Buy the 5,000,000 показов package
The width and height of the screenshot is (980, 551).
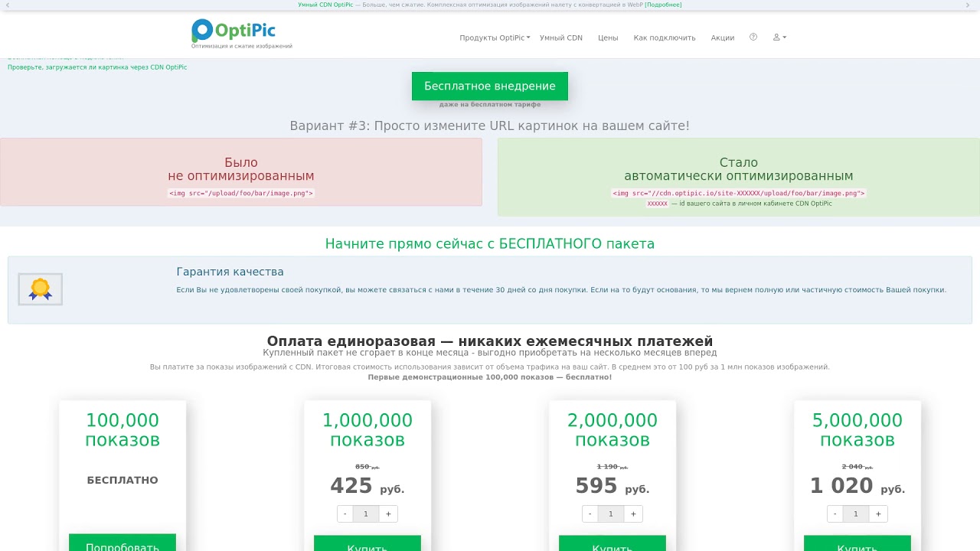pos(857,543)
